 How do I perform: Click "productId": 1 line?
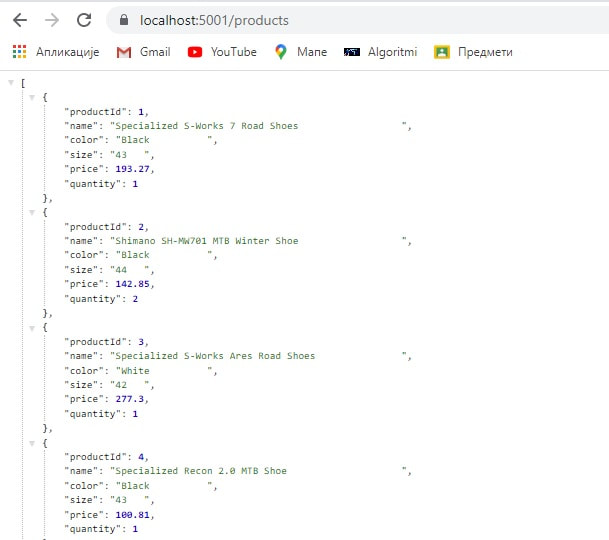[106, 112]
